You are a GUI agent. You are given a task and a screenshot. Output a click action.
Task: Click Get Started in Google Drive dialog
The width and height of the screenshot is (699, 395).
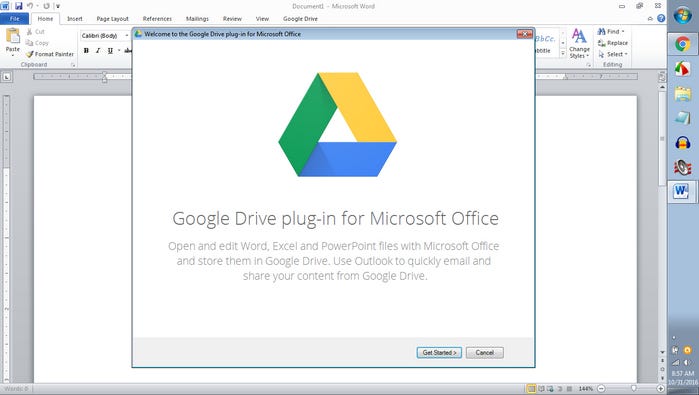[x=439, y=353]
